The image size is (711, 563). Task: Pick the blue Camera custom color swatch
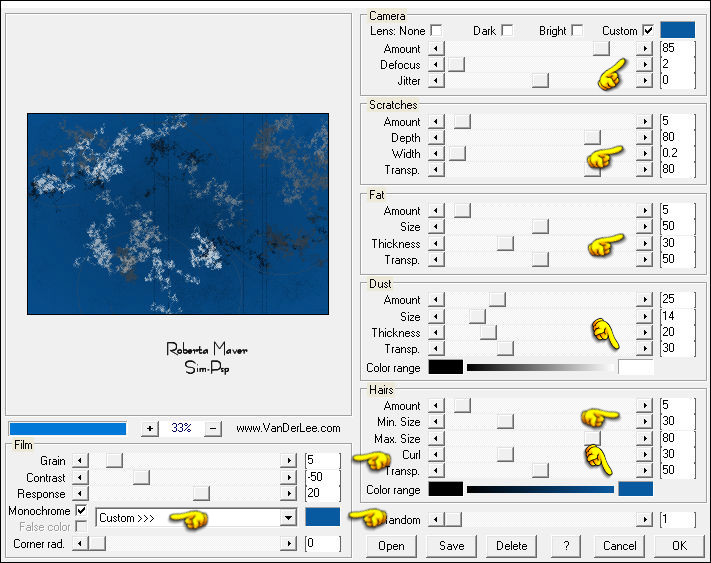[x=677, y=30]
